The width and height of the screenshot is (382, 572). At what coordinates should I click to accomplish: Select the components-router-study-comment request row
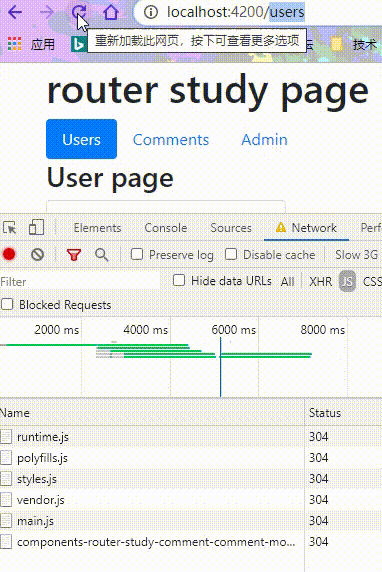tap(191, 542)
